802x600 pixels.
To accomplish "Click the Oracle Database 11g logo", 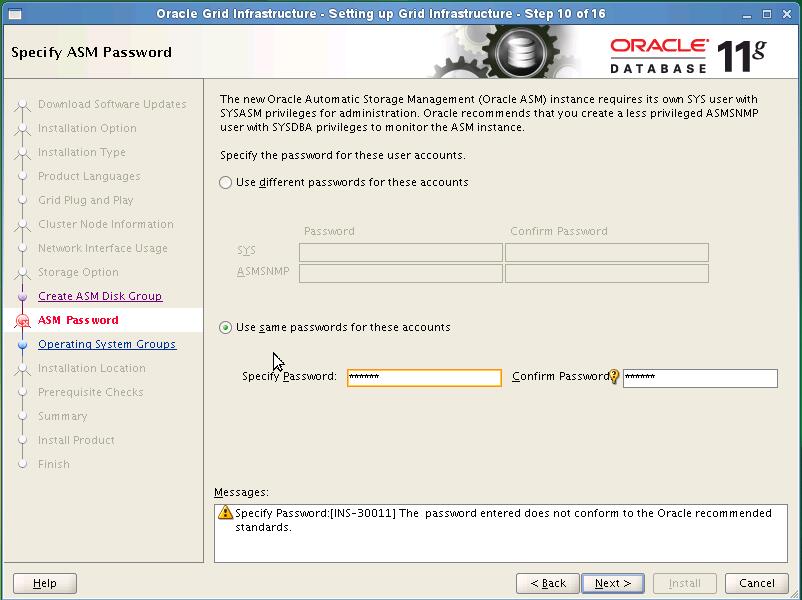I will tap(688, 56).
